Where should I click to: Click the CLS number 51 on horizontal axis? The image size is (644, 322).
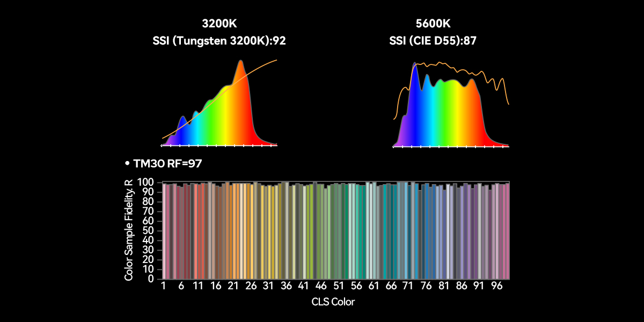point(339,287)
